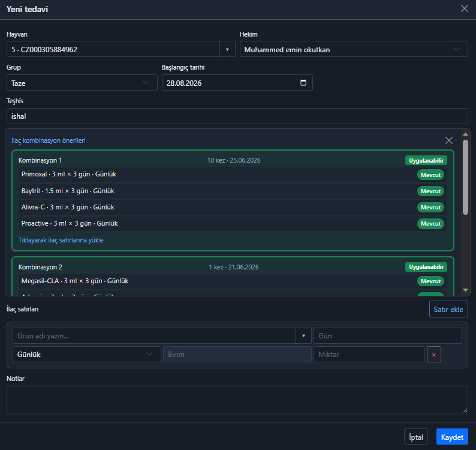Click the Miktar input field

tap(369, 354)
